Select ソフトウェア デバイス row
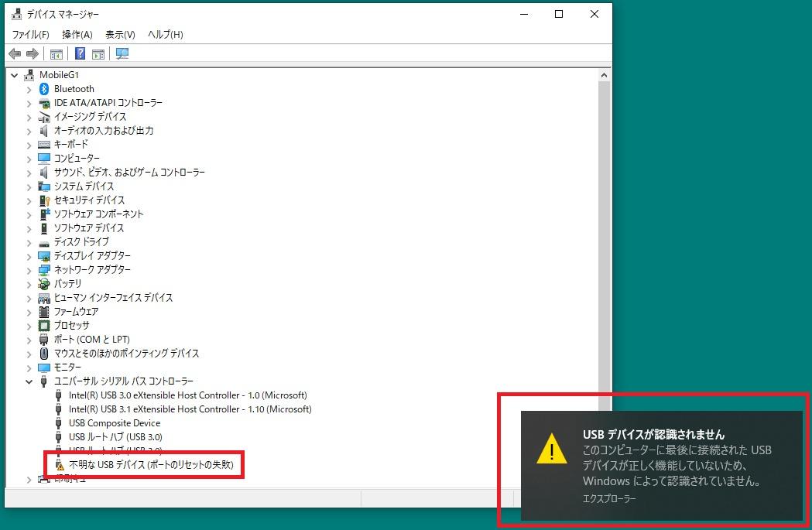The width and height of the screenshot is (812, 530). 89,228
